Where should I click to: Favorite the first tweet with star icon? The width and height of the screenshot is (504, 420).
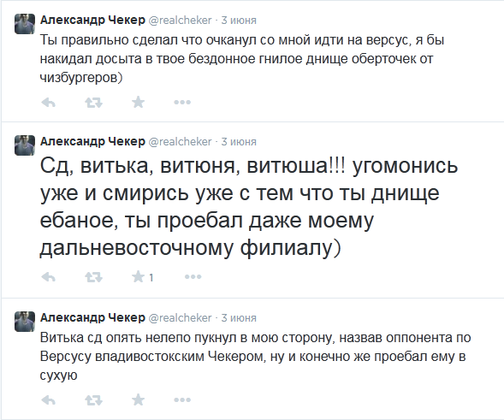(139, 102)
